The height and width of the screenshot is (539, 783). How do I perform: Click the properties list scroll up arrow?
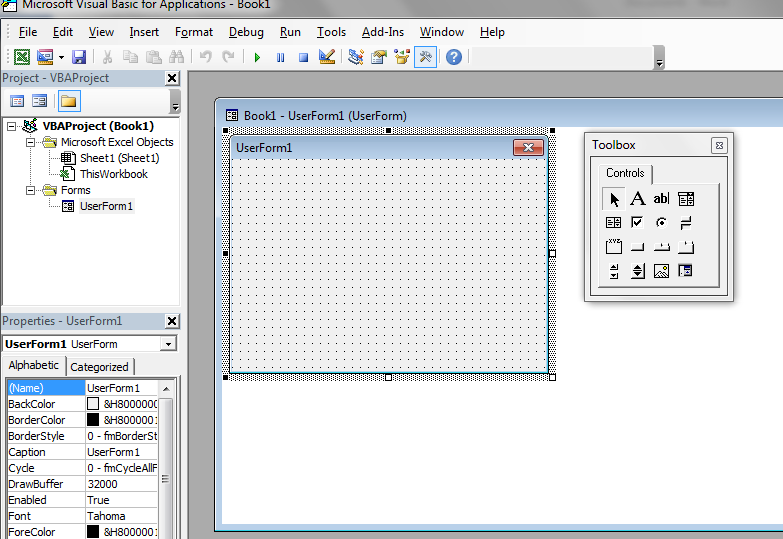pyautogui.click(x=166, y=389)
